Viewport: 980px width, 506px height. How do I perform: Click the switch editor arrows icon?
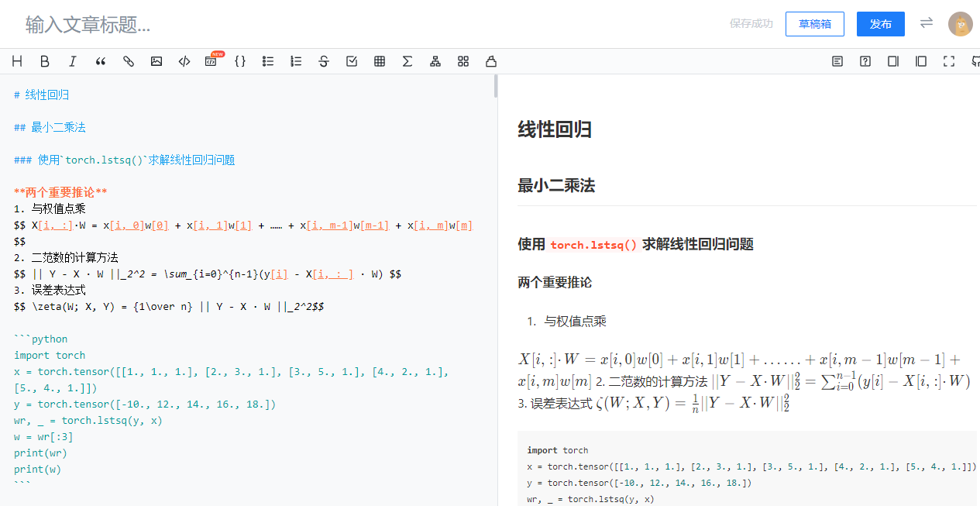tap(927, 23)
